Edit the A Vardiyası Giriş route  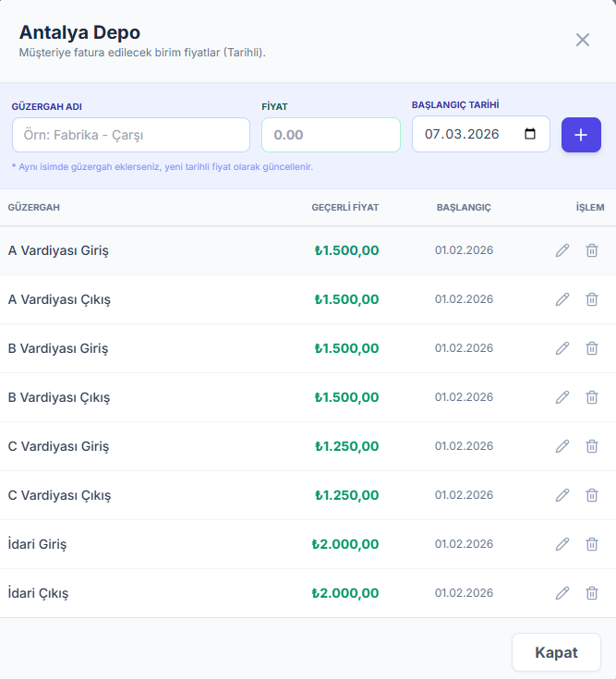pos(562,250)
